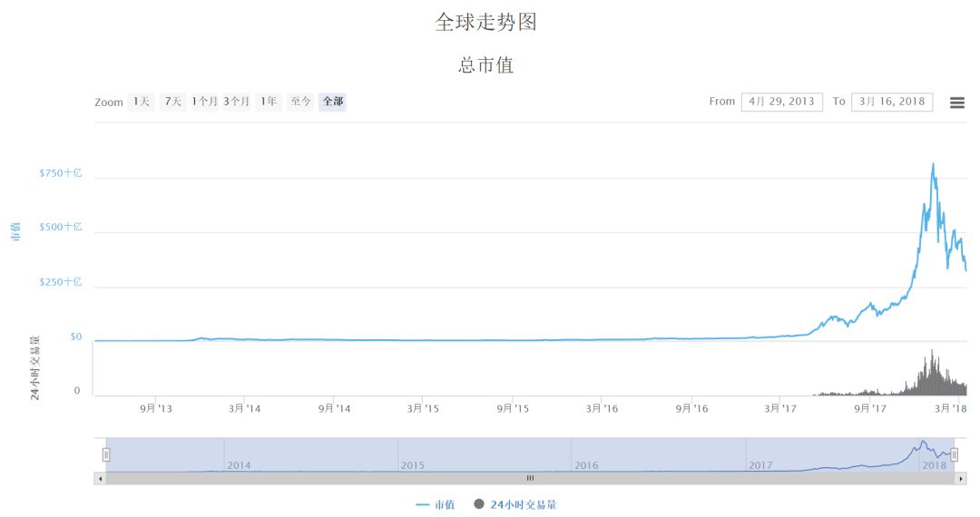The height and width of the screenshot is (517, 980).
Task: Choose the 1年 zoom option
Action: pos(269,102)
